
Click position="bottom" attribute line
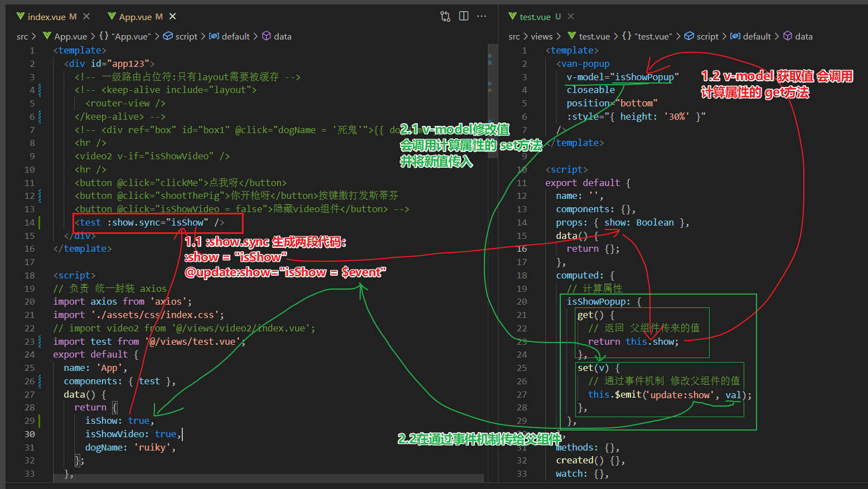click(x=612, y=103)
